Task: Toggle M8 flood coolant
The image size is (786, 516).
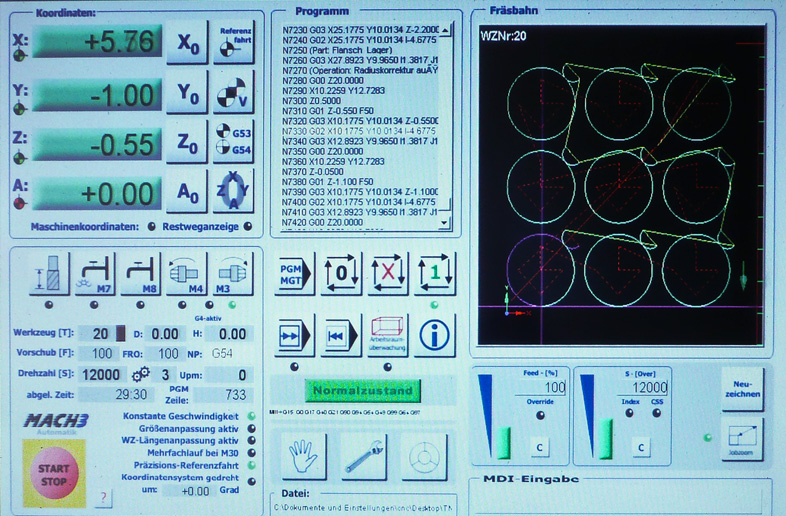Action: [x=141, y=274]
